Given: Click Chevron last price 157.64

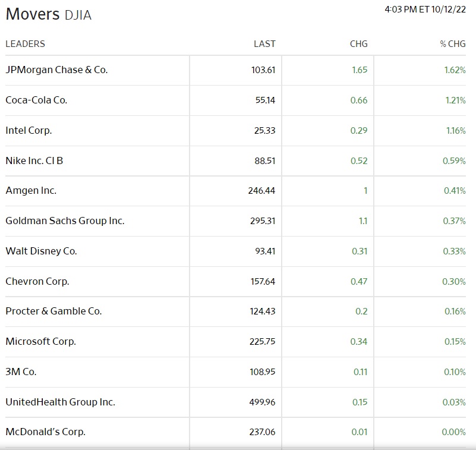Looking at the screenshot, I should point(263,282).
